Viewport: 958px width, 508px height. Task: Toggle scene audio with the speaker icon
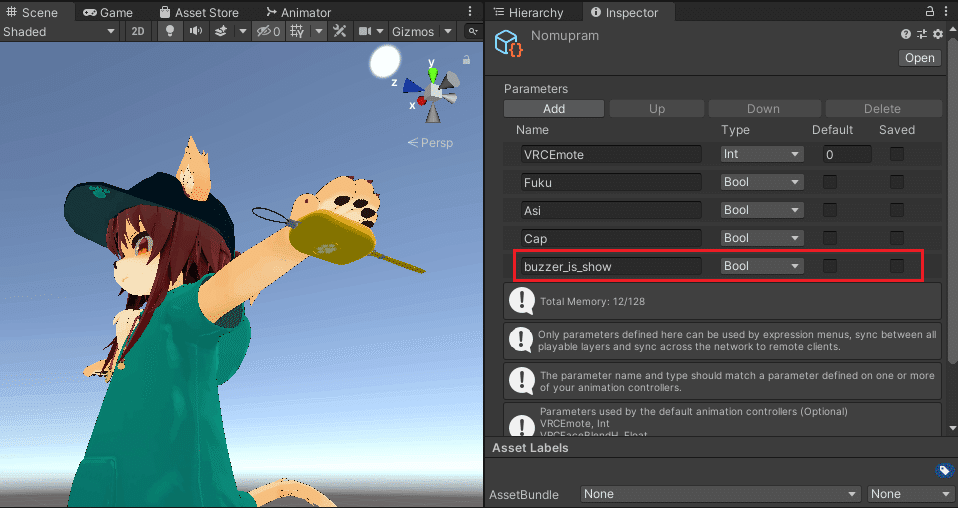coord(196,31)
